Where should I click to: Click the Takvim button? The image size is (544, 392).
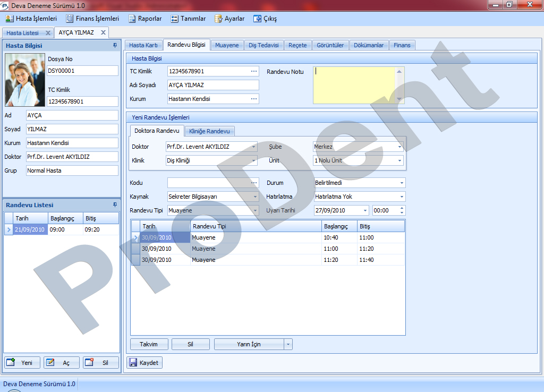pos(149,344)
